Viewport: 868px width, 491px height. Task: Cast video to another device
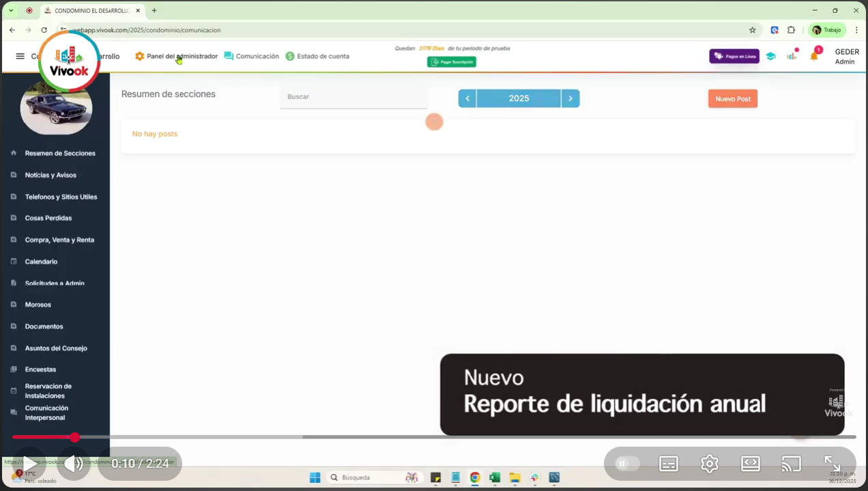click(791, 464)
